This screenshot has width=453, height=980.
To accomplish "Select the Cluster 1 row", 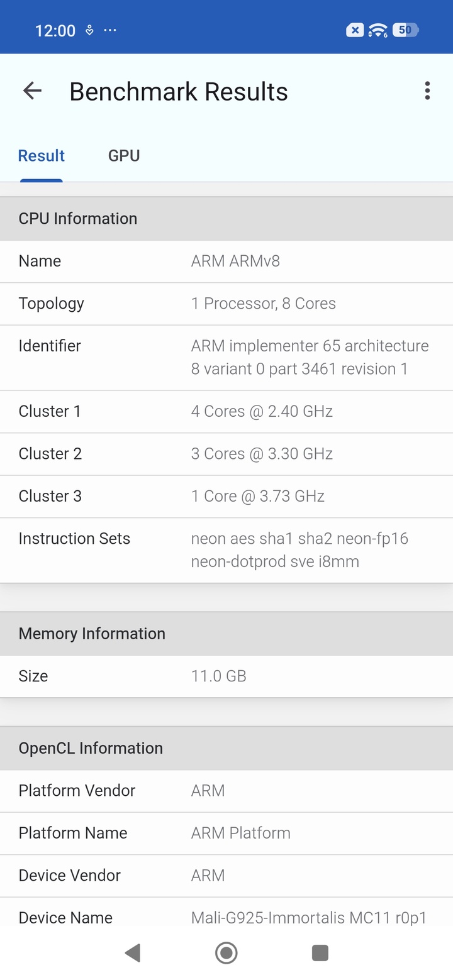I will 226,412.
